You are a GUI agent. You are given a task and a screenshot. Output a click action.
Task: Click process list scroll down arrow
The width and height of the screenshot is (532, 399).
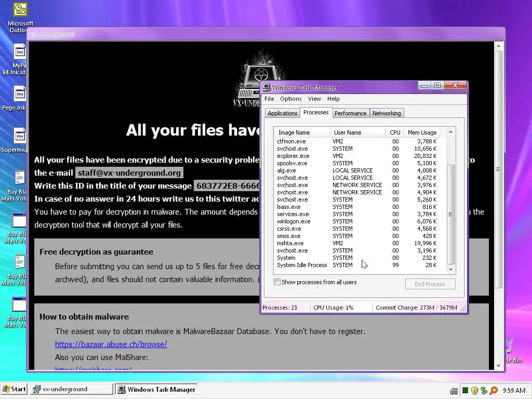point(450,270)
